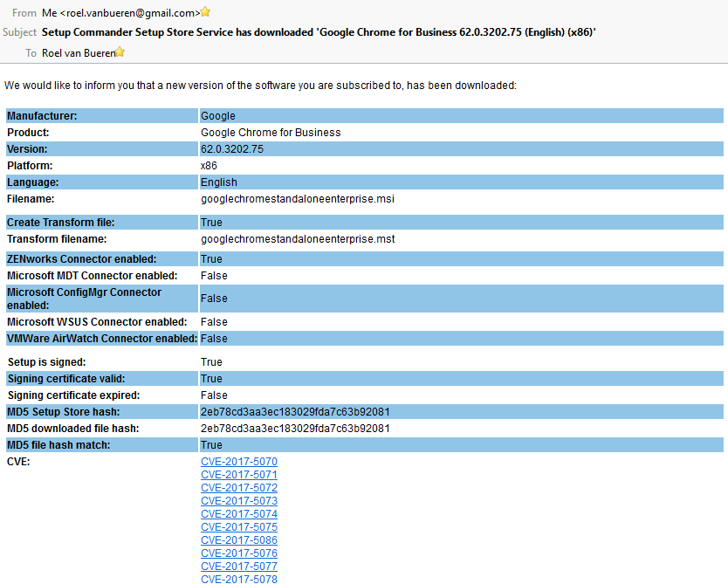Click the VMWare AirWatch Connector enabled label
This screenshot has width=728, height=584.
pyautogui.click(x=102, y=339)
